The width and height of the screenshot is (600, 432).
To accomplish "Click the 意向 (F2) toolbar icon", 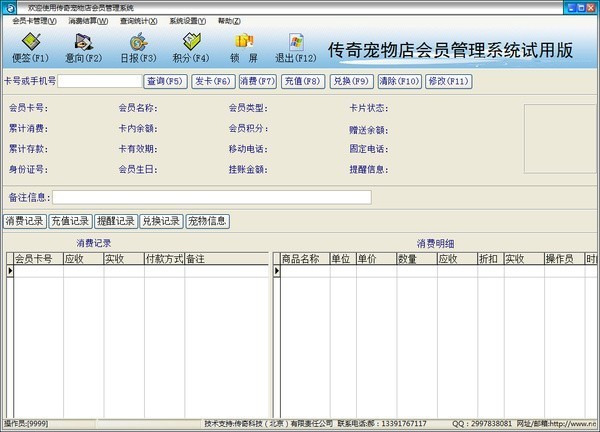I will 84,46.
